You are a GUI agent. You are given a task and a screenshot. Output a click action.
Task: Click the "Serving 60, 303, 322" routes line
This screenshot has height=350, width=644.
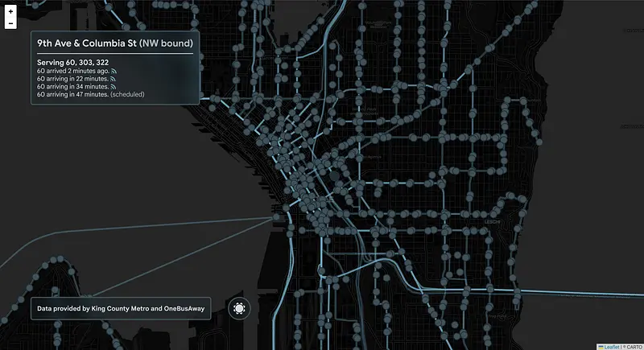(72, 63)
